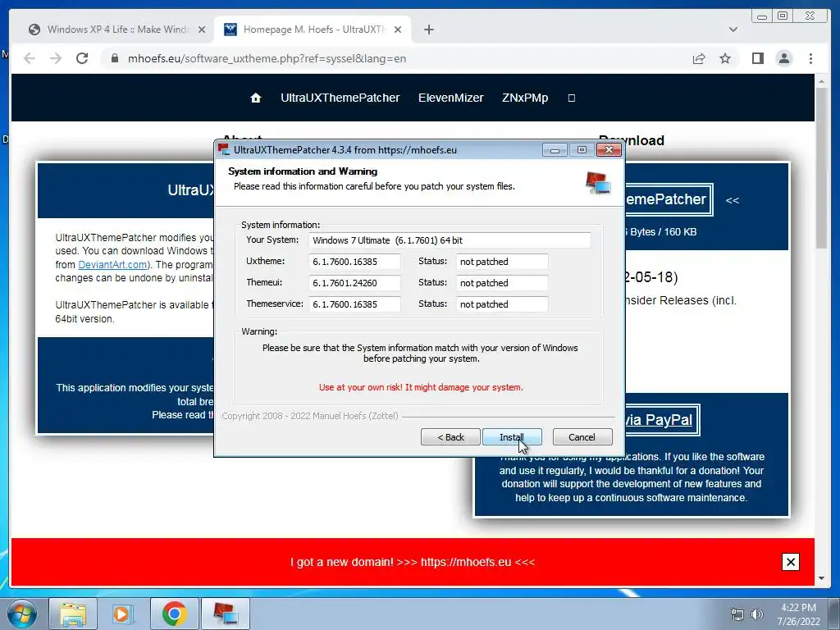The image size is (840, 630).
Task: Dismiss the red new domain banner
Action: coord(791,562)
